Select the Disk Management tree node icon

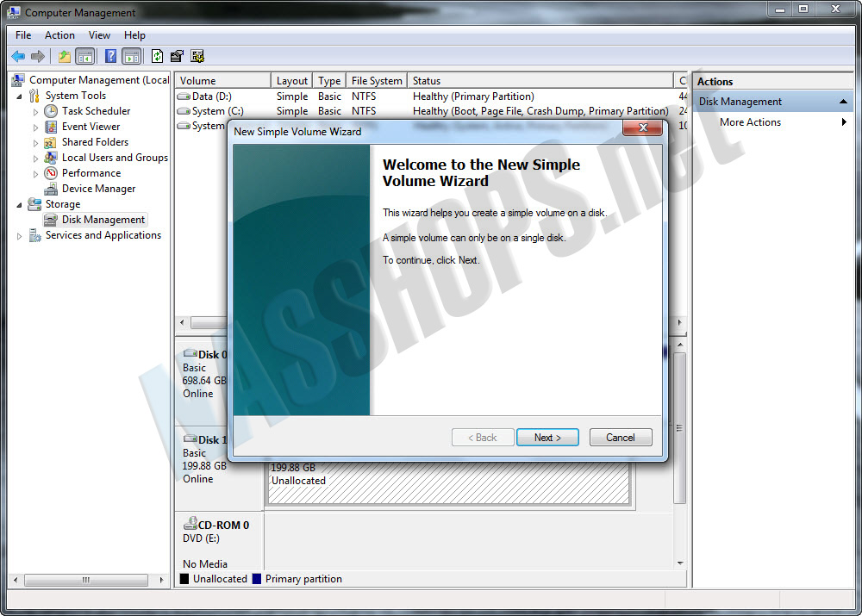click(x=51, y=220)
